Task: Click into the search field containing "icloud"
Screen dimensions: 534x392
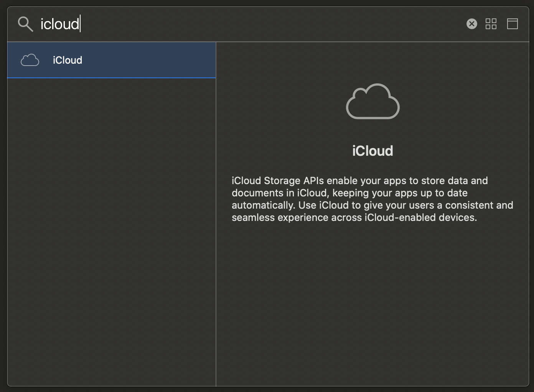Action: tap(249, 24)
